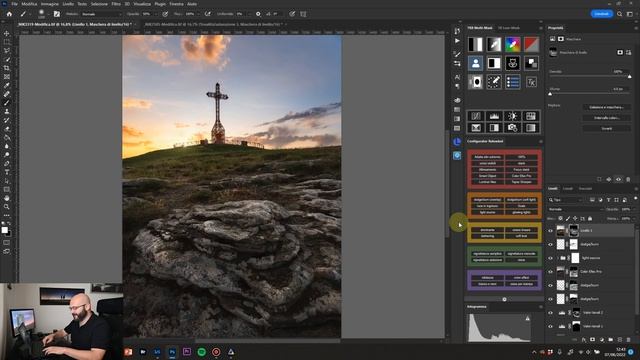640x360 pixels.
Task: Toggle lock all icon in Layers panel
Action: tap(590, 219)
